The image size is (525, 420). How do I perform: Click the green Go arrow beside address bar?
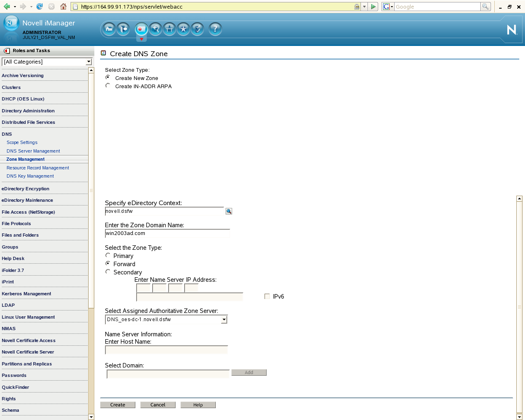pyautogui.click(x=373, y=7)
